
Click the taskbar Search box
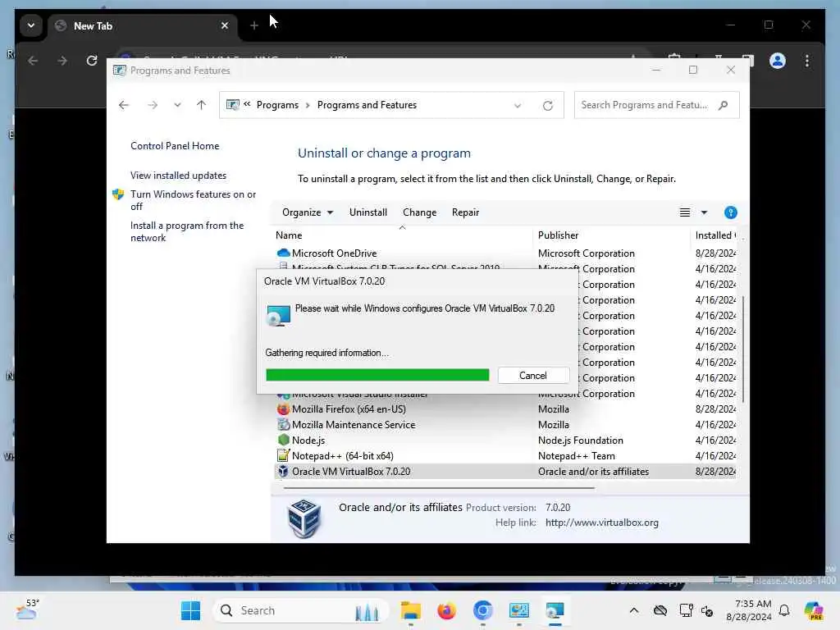click(x=300, y=610)
